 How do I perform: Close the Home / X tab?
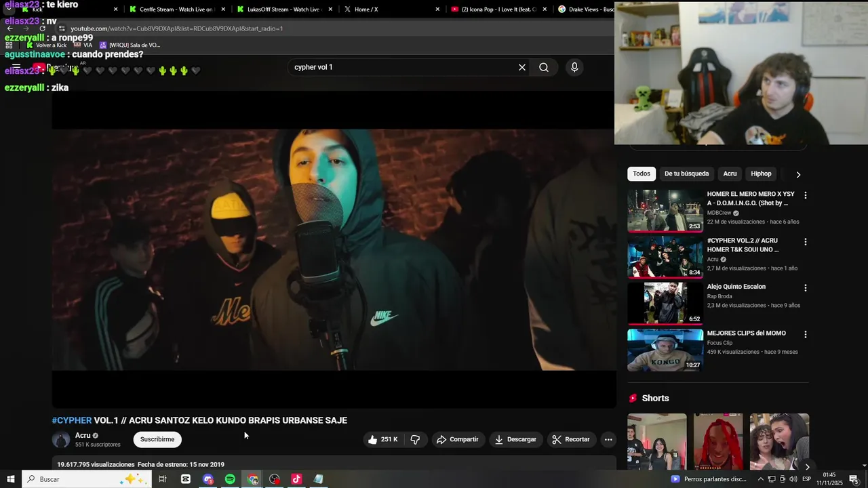(437, 9)
